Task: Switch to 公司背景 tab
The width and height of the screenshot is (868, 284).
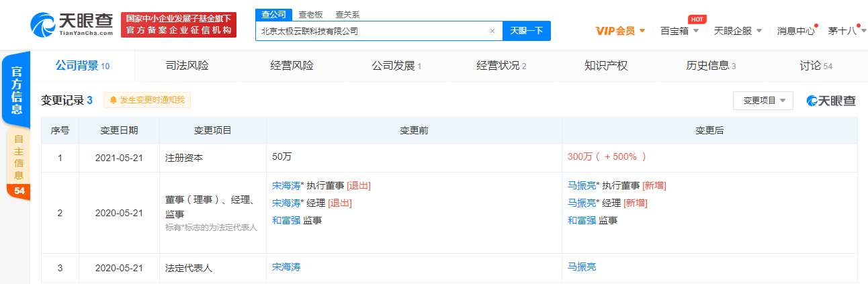Action: coord(83,66)
